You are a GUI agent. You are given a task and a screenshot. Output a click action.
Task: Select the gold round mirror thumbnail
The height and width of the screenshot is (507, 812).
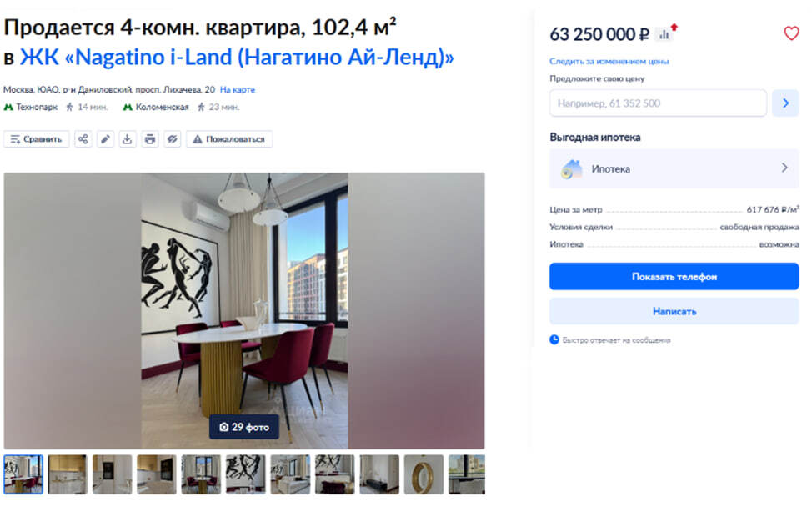(x=424, y=474)
